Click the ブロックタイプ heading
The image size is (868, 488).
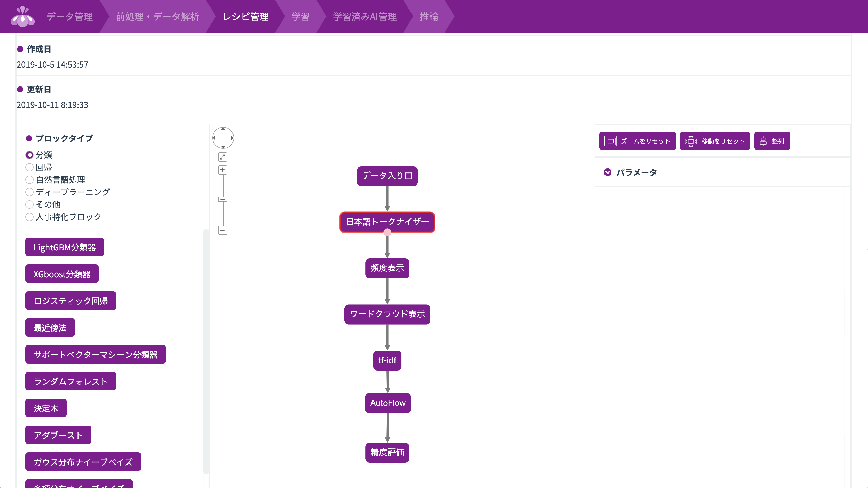tap(64, 138)
